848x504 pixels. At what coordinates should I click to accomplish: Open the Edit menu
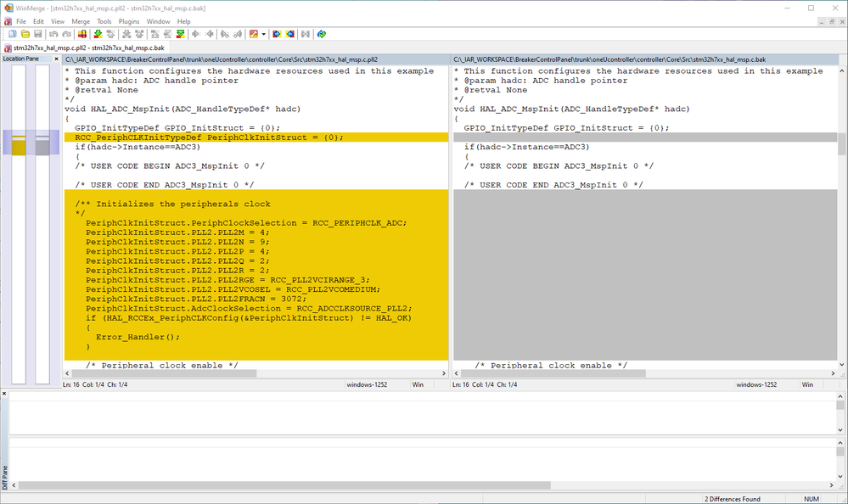[38, 21]
